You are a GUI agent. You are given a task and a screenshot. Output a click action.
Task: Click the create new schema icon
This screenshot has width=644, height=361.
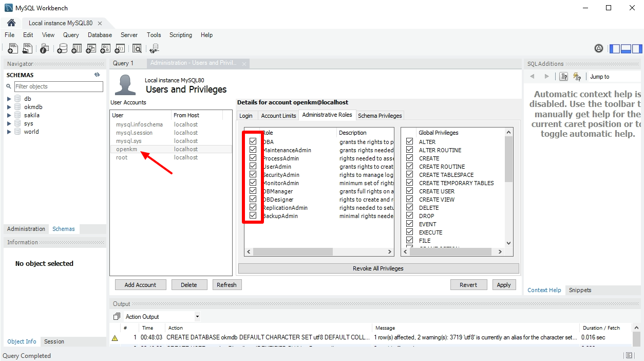pyautogui.click(x=62, y=49)
